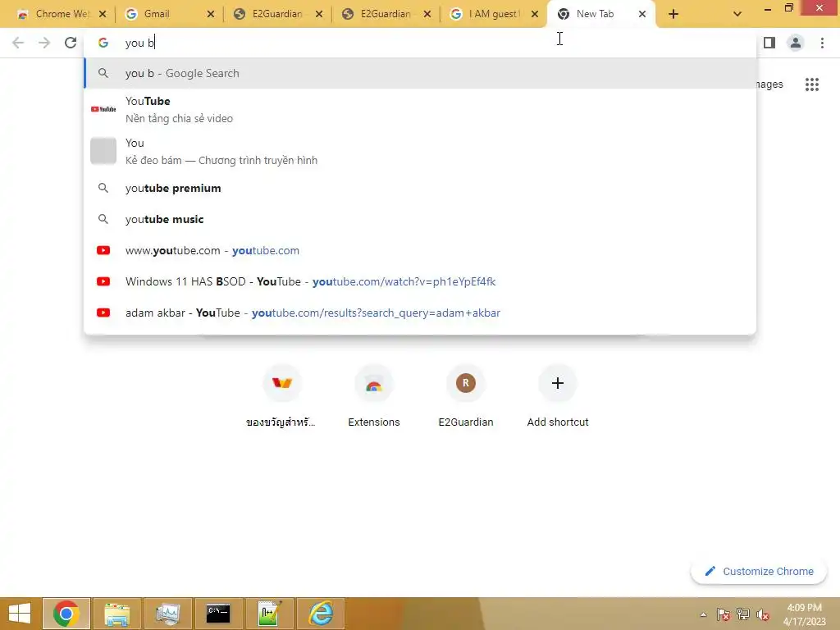Open the Notepad++ taskbar icon
This screenshot has width=840, height=630.
coord(269,614)
